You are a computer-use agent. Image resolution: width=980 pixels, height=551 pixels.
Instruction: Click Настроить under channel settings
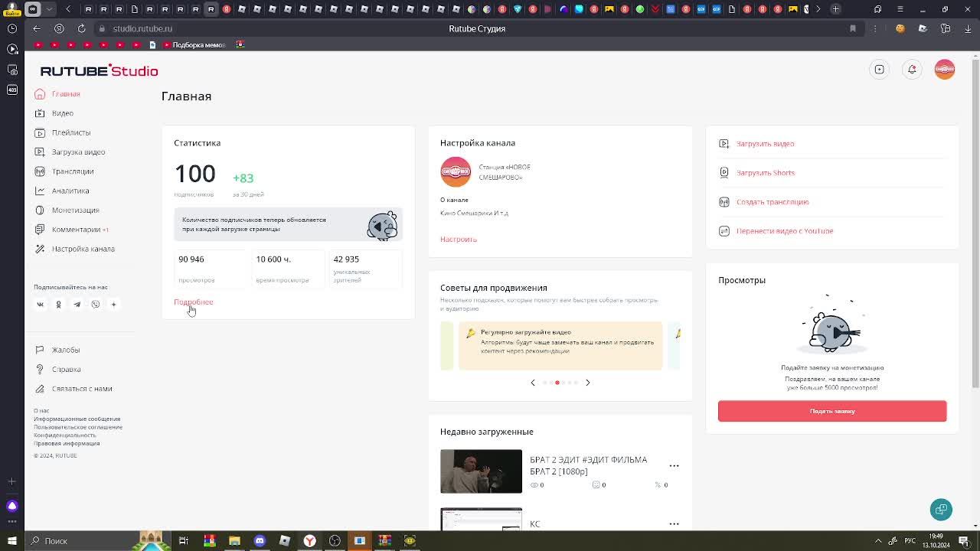pyautogui.click(x=459, y=240)
